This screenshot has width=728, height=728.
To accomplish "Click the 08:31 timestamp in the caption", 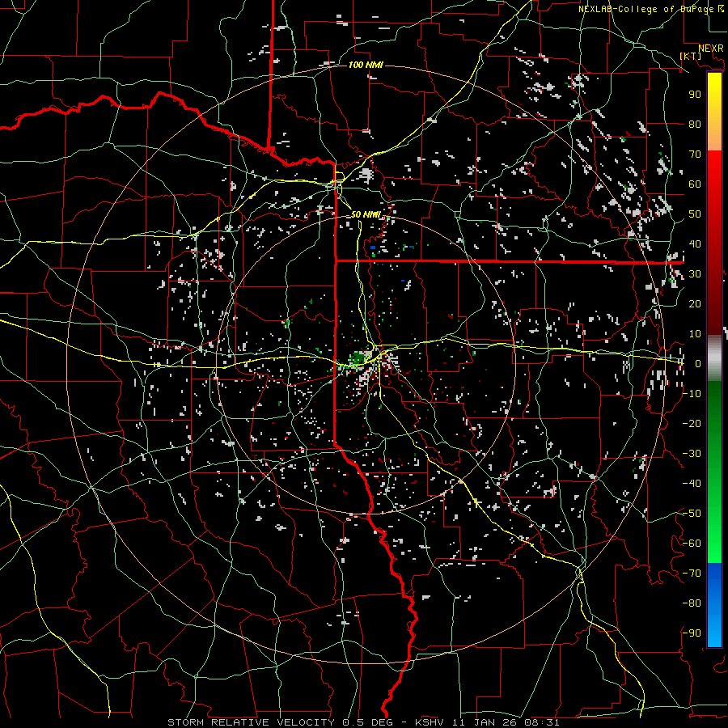I will 541,722.
